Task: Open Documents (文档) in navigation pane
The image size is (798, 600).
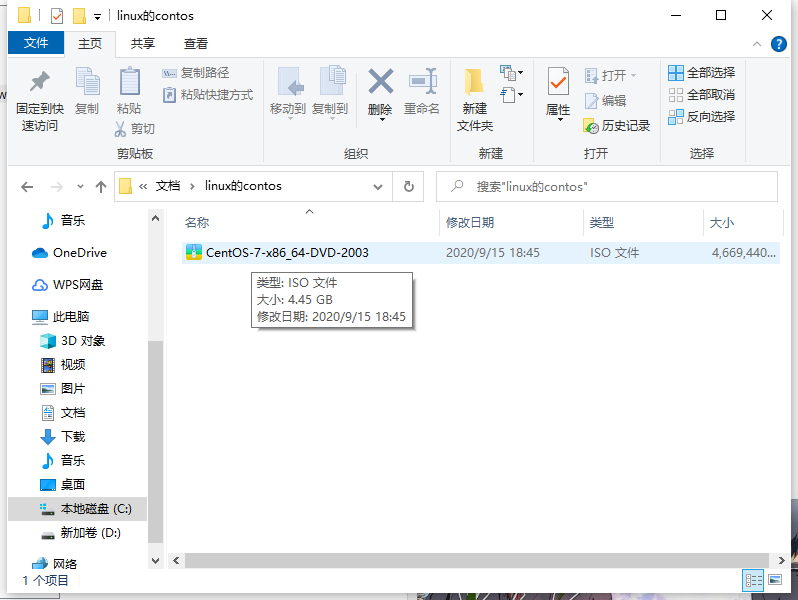Action: pyautogui.click(x=63, y=412)
